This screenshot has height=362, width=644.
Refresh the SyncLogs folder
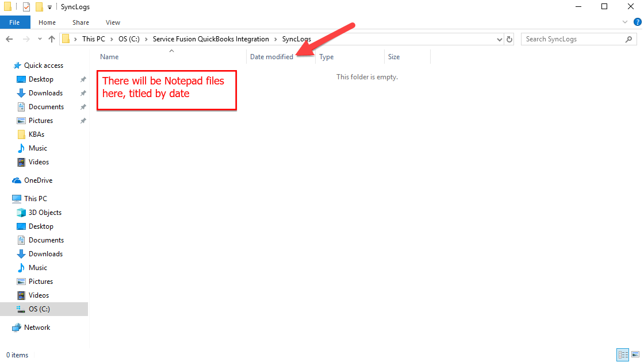point(509,40)
